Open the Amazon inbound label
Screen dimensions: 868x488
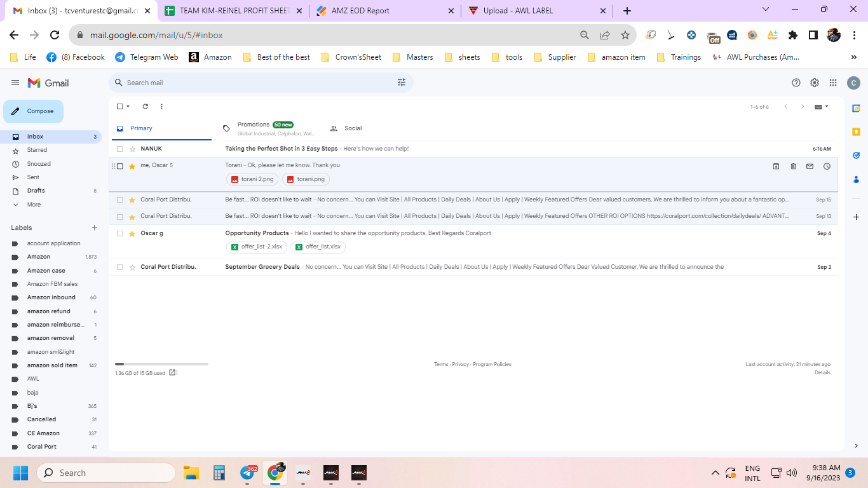[x=51, y=297]
